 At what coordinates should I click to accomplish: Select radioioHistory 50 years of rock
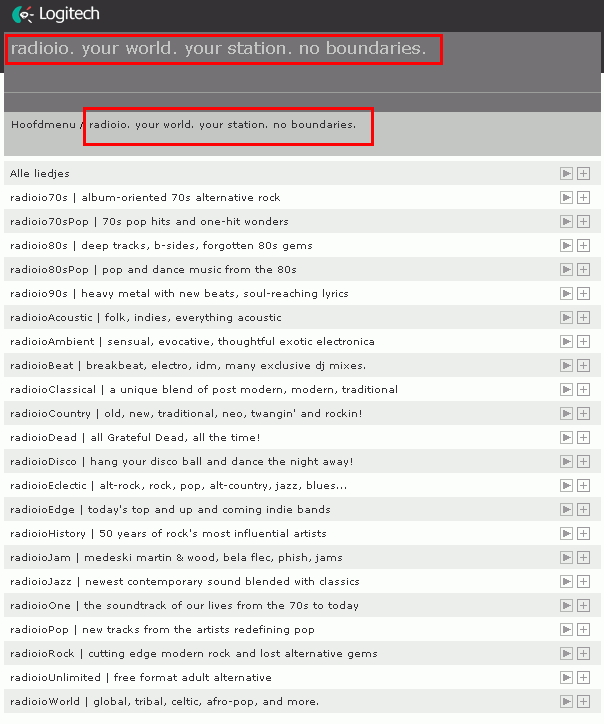pos(168,534)
